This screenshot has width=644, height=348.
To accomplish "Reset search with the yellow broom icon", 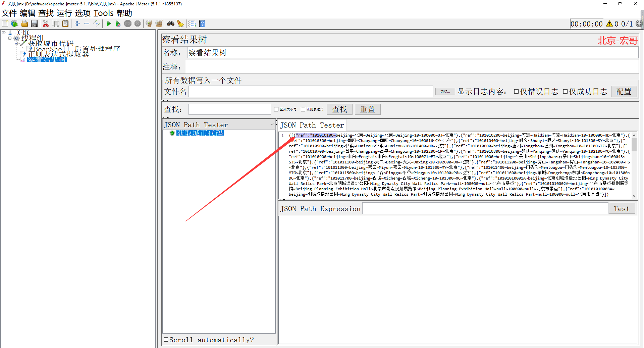I will tap(180, 23).
